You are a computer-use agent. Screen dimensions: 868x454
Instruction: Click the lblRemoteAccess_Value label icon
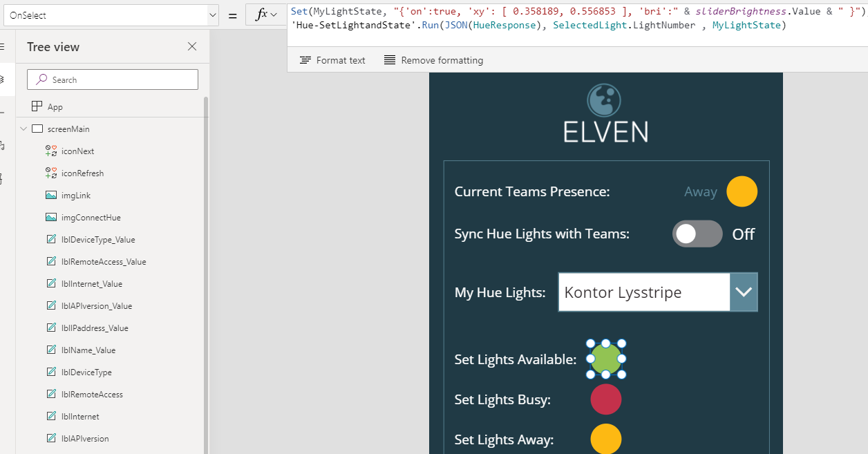[51, 262]
